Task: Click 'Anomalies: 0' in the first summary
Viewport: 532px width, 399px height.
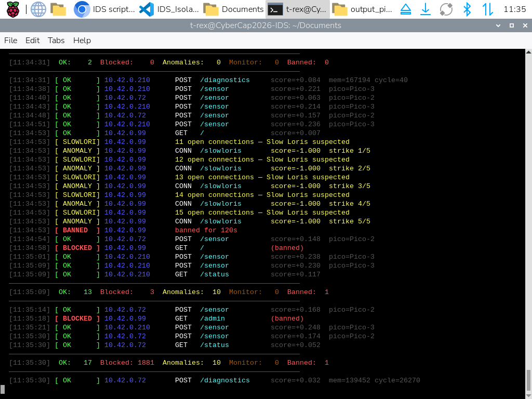Action: coord(191,62)
